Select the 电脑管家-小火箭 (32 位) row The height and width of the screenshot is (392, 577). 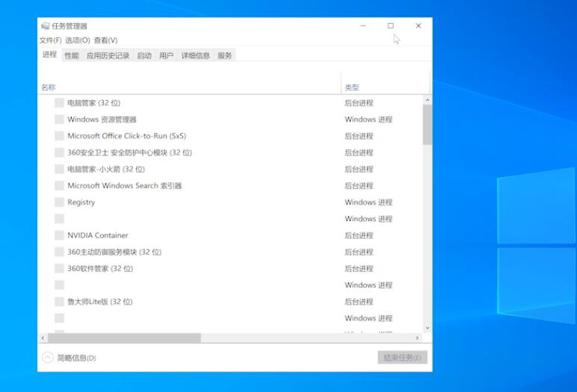230,169
